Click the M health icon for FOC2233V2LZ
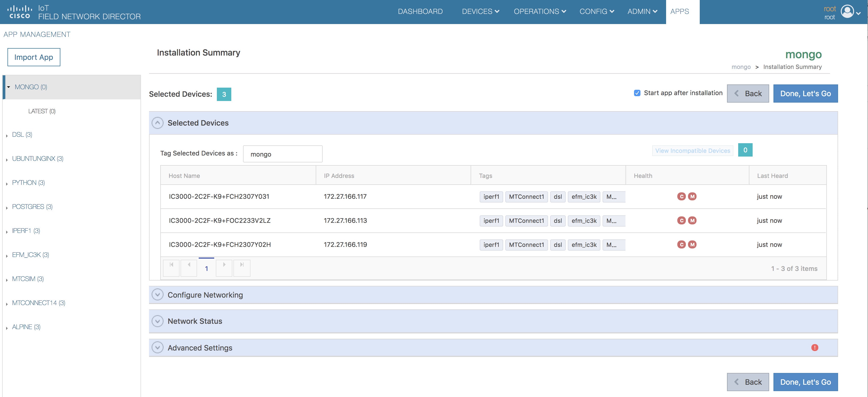The height and width of the screenshot is (397, 868). pyautogui.click(x=692, y=220)
